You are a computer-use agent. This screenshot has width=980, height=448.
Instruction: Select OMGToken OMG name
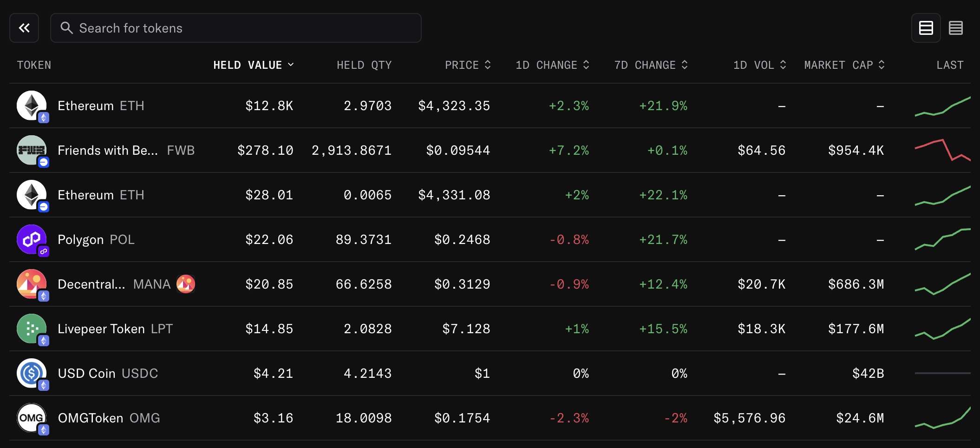[109, 418]
